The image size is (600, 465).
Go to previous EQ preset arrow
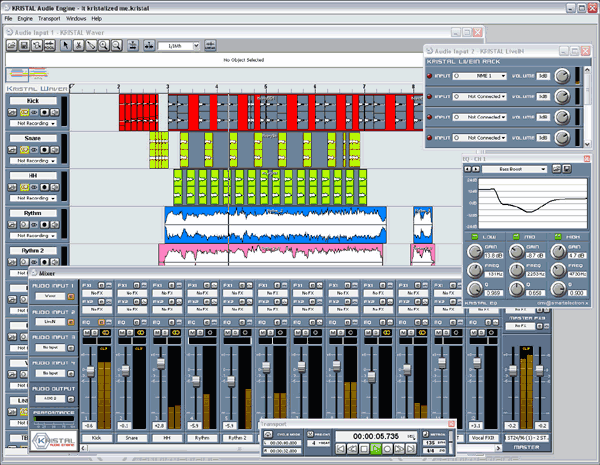click(x=468, y=169)
